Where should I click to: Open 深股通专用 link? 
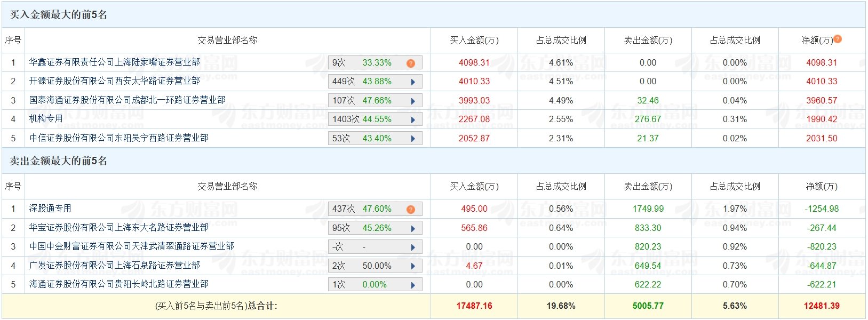tap(50, 208)
